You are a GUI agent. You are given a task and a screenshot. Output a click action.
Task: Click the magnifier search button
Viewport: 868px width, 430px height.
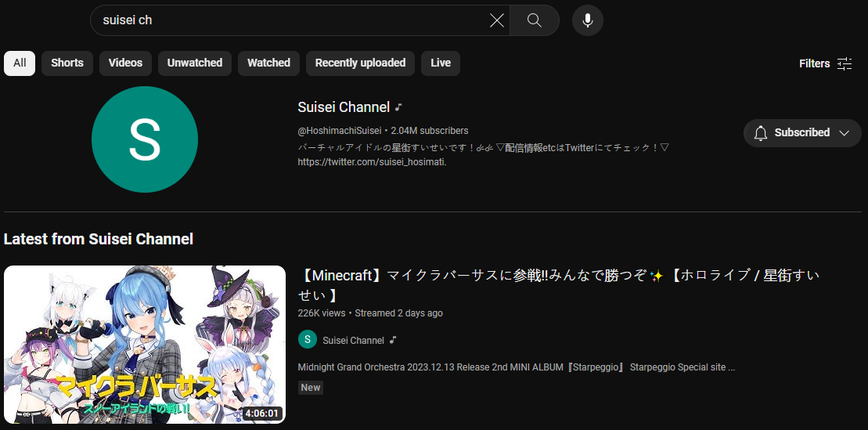535,20
